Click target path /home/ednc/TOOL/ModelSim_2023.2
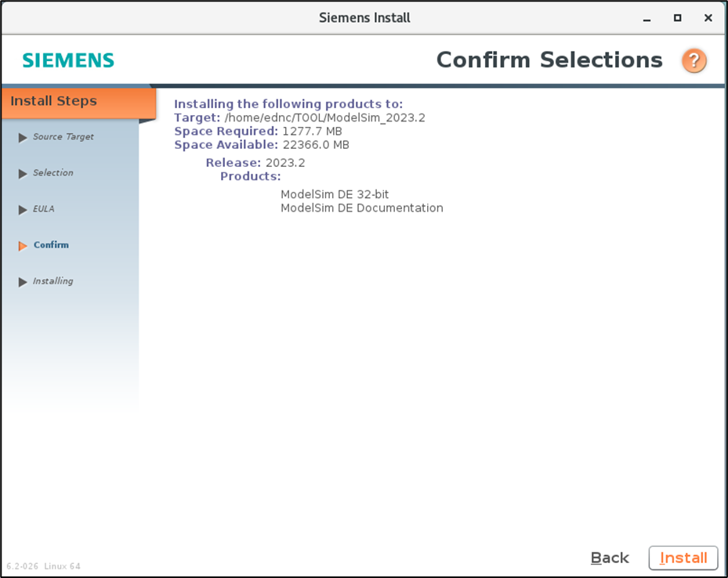Image resolution: width=728 pixels, height=578 pixels. pos(325,117)
